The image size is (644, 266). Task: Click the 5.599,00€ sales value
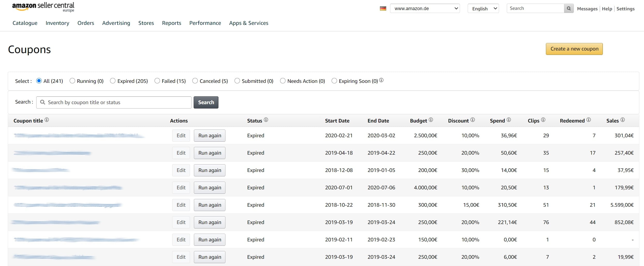pyautogui.click(x=622, y=205)
